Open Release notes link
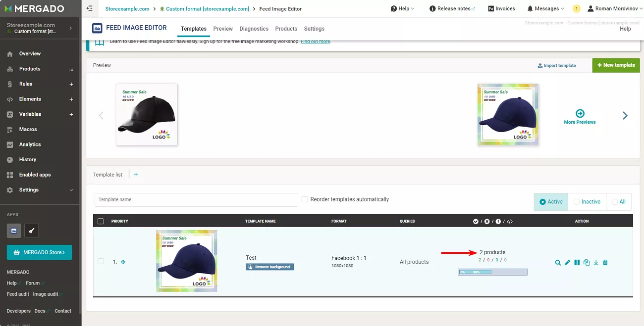This screenshot has height=326, width=644. coord(452,8)
